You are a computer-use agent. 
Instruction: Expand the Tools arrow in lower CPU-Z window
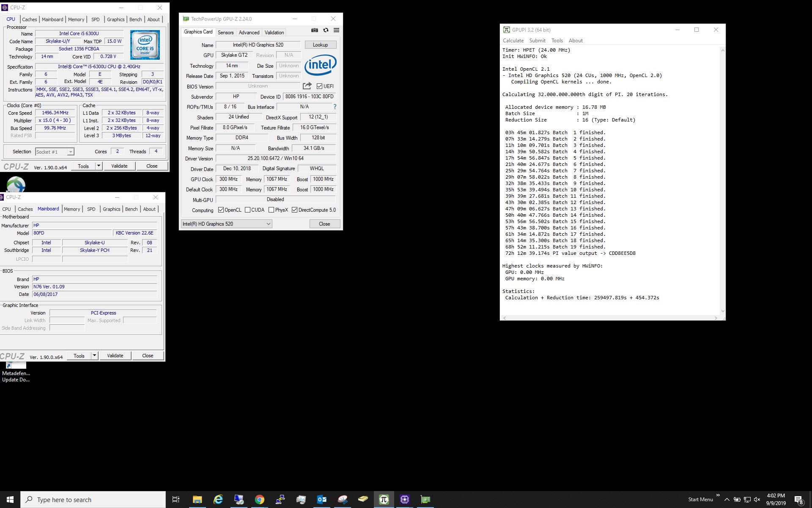[x=94, y=356]
